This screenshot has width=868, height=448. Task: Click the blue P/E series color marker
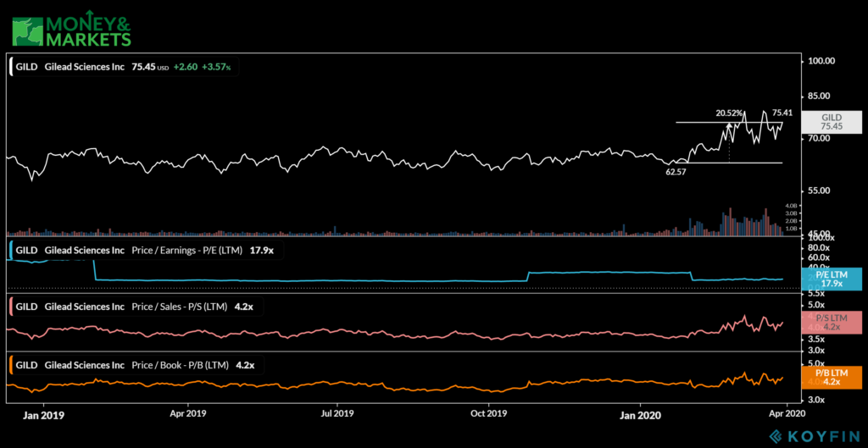10,251
